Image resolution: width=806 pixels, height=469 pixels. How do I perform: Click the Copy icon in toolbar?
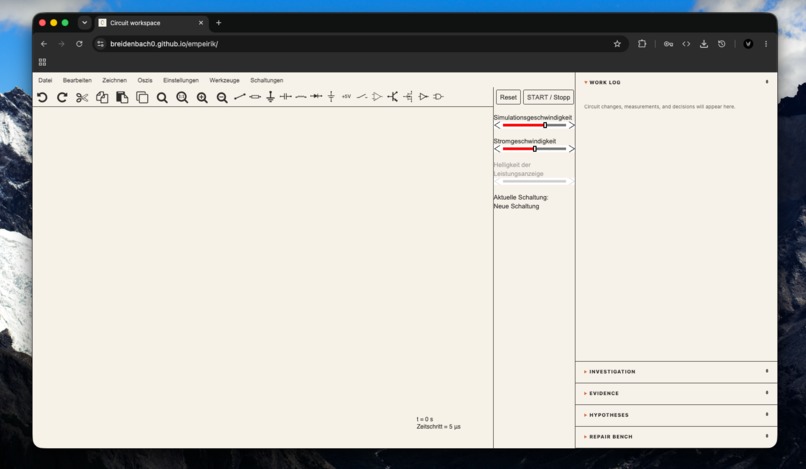coord(102,97)
